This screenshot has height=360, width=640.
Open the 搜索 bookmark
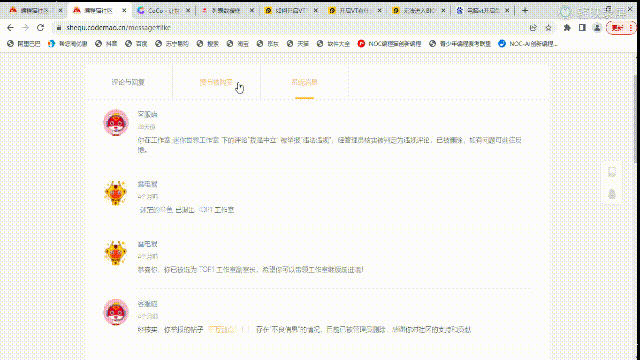click(x=208, y=44)
